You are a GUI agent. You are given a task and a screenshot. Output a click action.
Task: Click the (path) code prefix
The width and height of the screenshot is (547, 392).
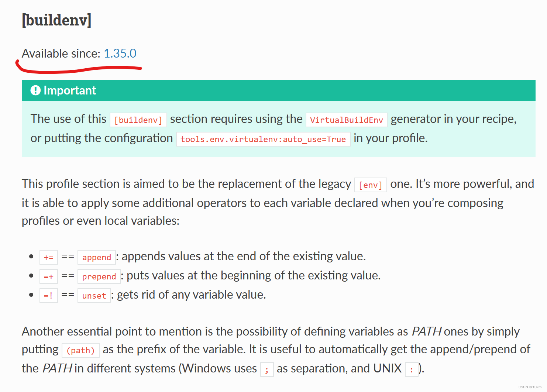click(x=81, y=350)
